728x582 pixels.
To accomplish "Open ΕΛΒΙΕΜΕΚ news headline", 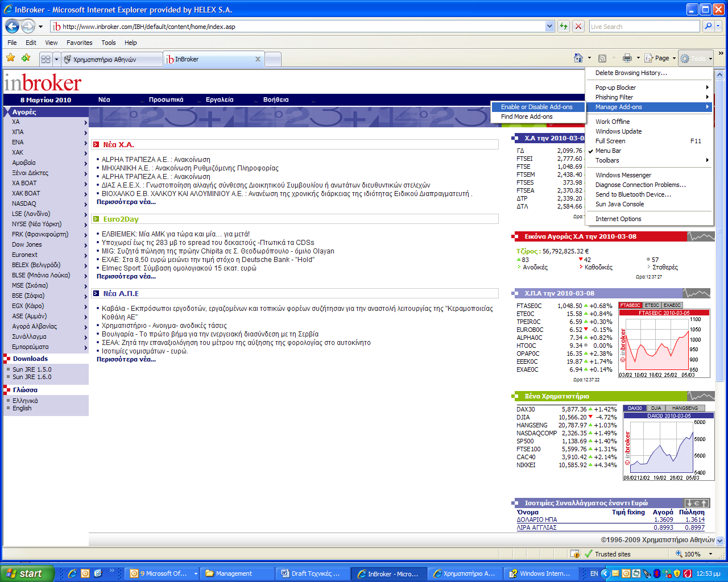I will point(176,234).
